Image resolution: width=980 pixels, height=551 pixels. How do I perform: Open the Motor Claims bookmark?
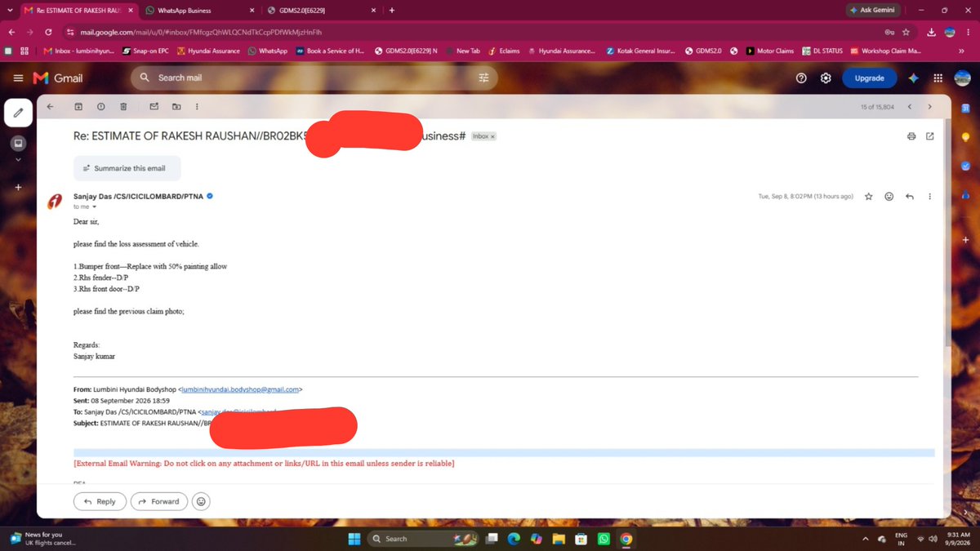click(x=770, y=51)
